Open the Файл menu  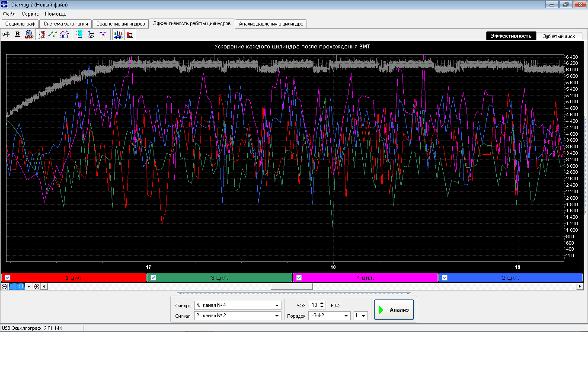[9, 14]
